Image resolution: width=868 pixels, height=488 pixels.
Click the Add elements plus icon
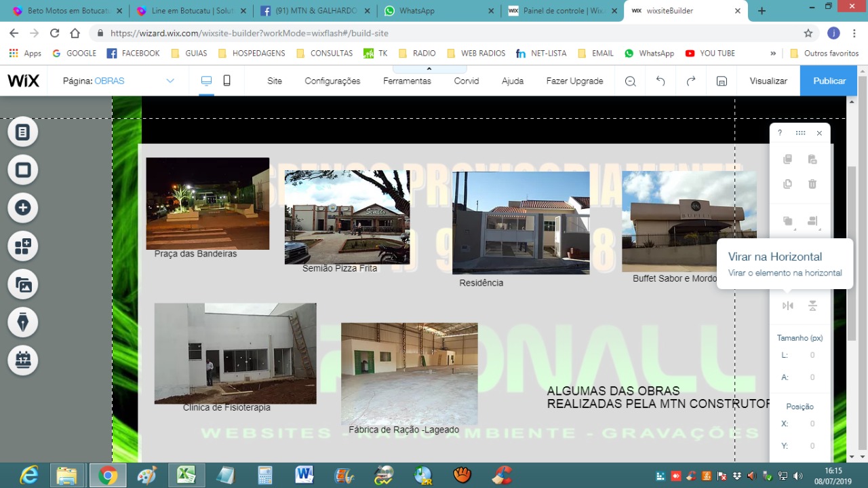[x=23, y=208]
